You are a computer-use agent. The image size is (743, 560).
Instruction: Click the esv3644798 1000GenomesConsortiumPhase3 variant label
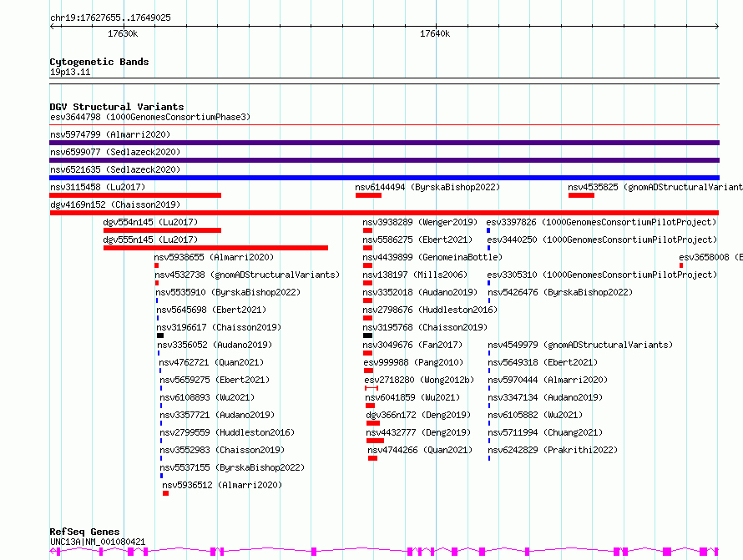150,117
